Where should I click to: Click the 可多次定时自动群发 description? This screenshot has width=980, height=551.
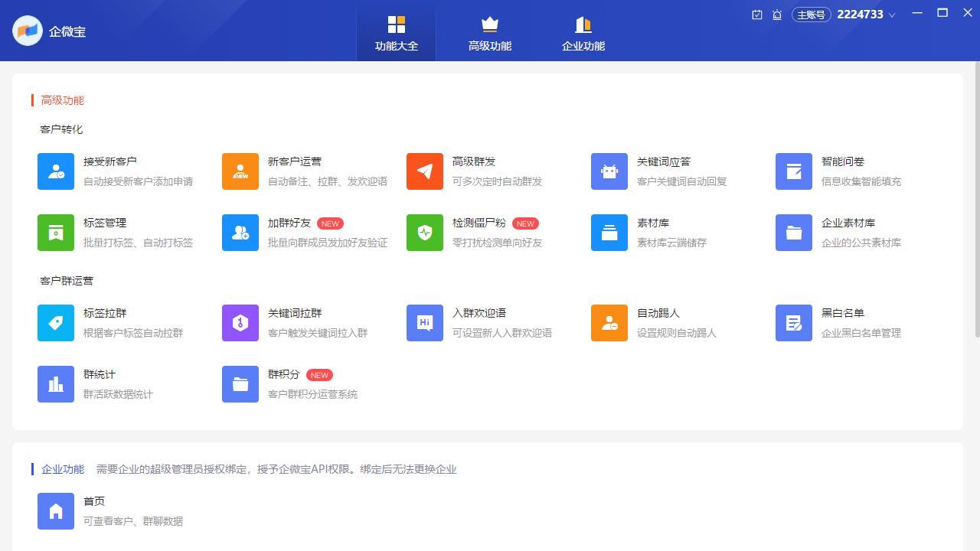497,181
